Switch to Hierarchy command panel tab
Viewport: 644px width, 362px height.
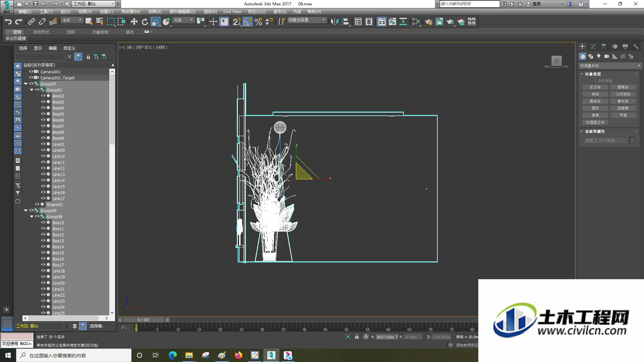(x=604, y=47)
